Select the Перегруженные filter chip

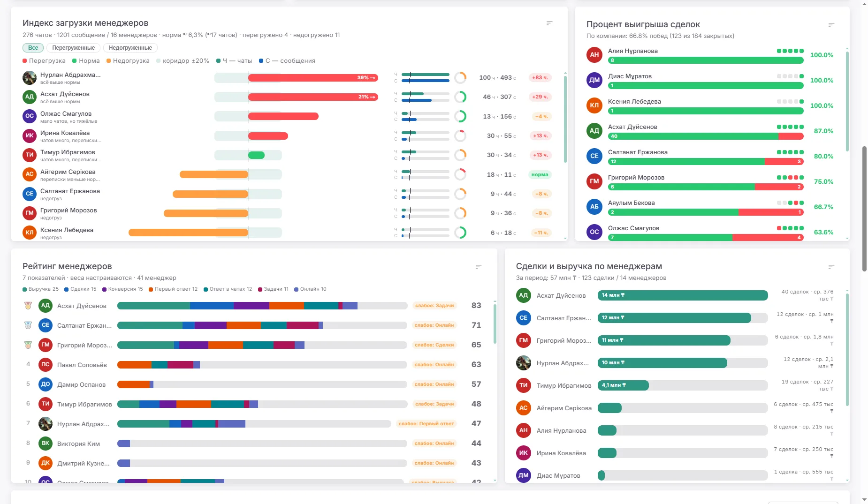tap(73, 48)
